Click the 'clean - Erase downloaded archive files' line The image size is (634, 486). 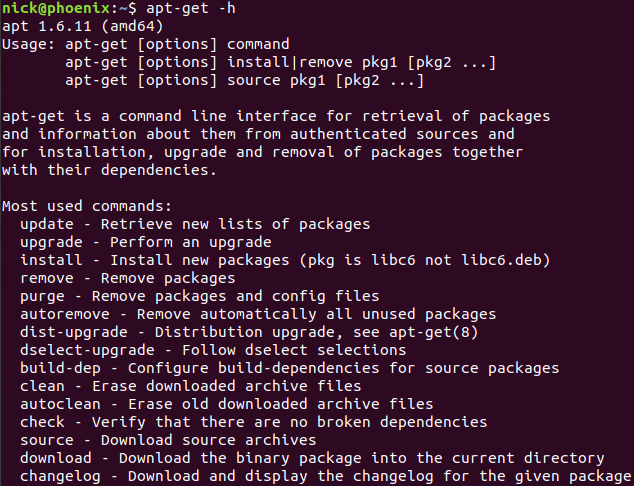coord(190,386)
